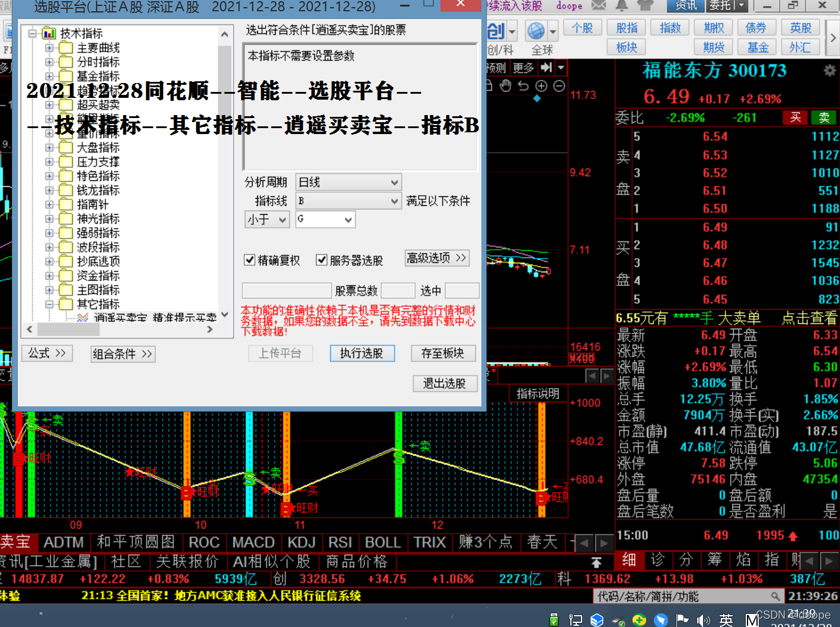The image size is (840, 627).
Task: Click the magnifier in code search box
Action: click(775, 596)
